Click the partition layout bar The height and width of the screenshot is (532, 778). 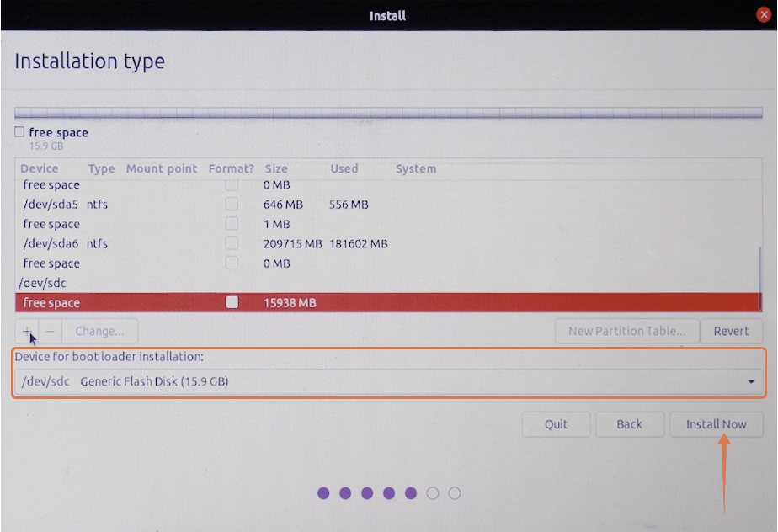(x=388, y=113)
